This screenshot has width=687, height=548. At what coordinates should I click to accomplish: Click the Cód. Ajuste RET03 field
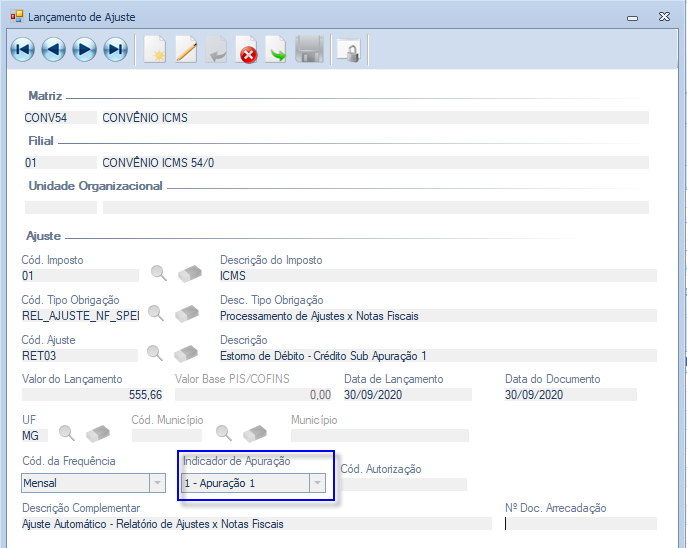coord(79,356)
